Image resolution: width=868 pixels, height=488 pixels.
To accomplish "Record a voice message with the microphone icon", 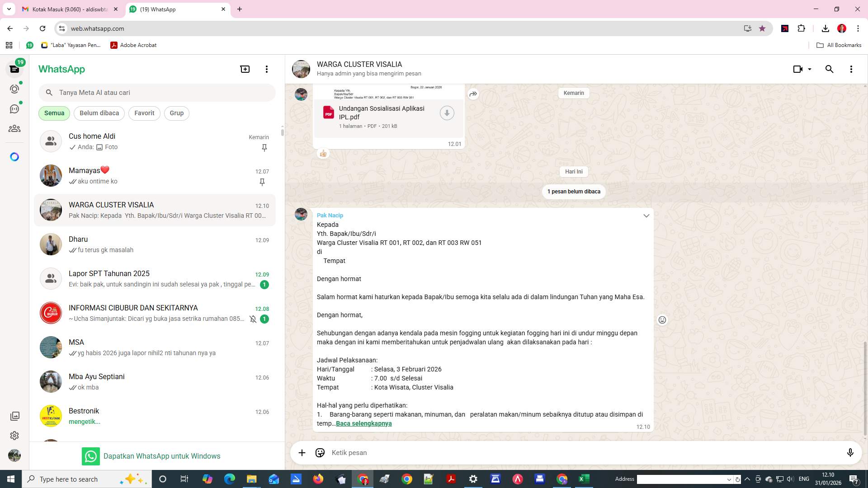I will click(x=850, y=452).
